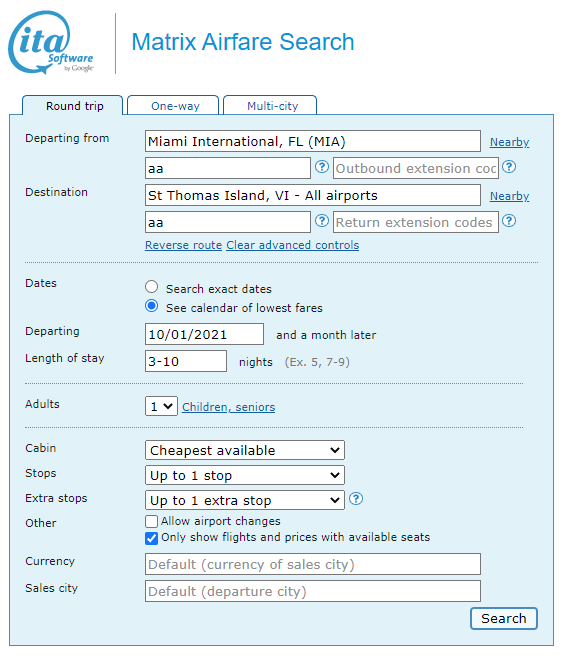The image size is (563, 662).
Task: Click the Search button
Action: 504,619
